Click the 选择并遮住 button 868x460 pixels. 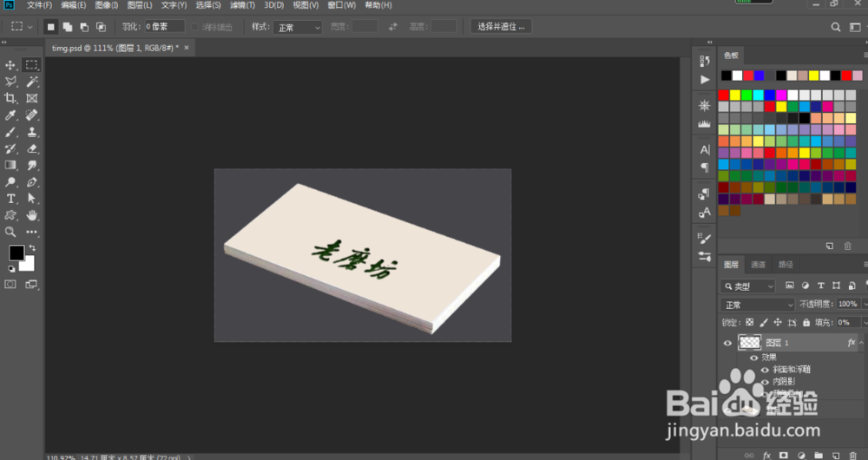tap(501, 27)
